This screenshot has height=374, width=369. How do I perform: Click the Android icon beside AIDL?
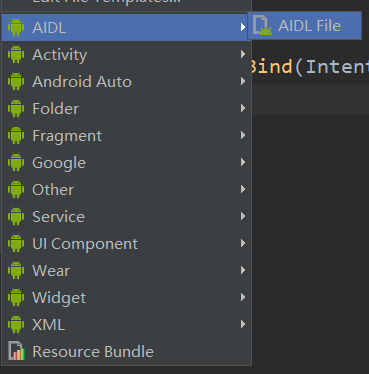pos(16,27)
